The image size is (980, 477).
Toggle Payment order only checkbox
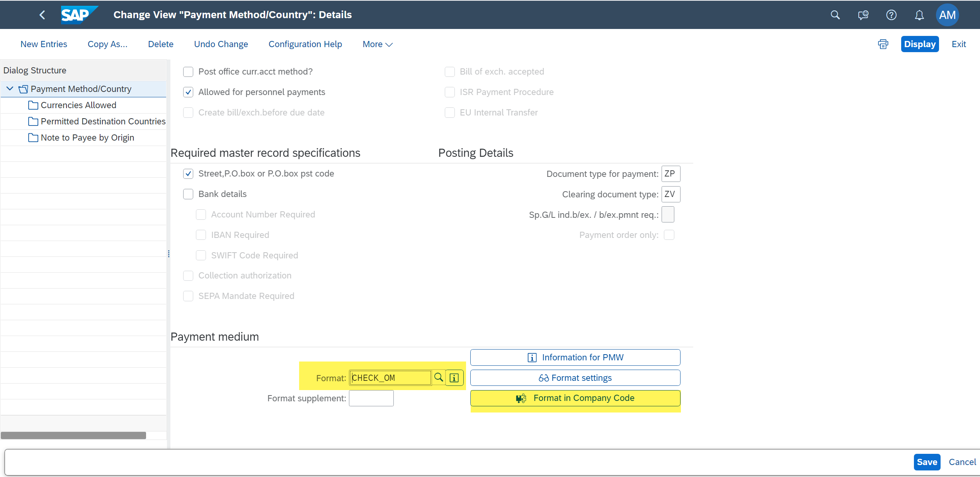coord(669,235)
